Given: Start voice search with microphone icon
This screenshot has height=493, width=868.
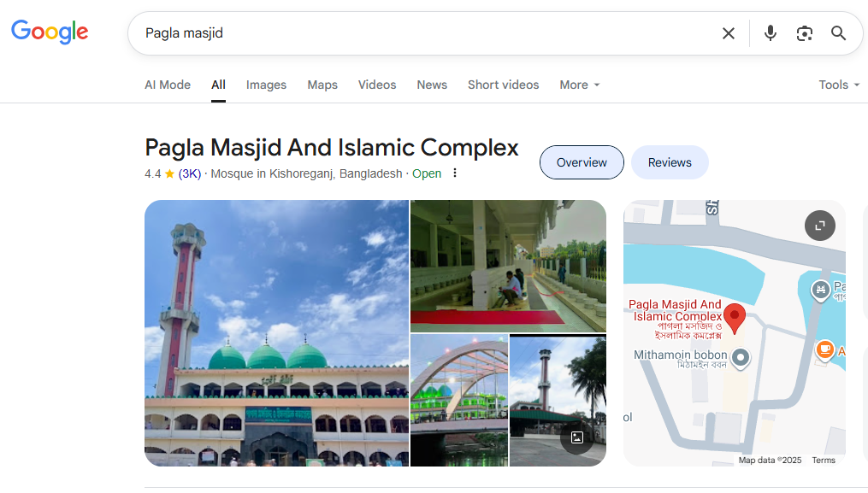Looking at the screenshot, I should click(770, 33).
